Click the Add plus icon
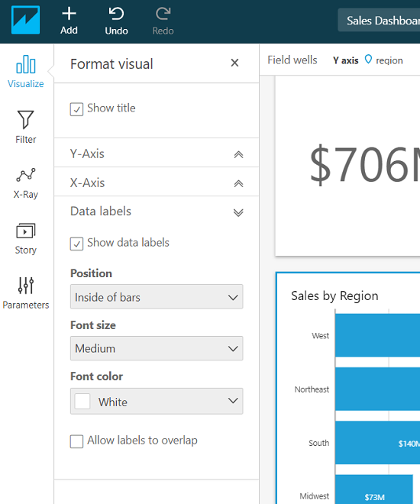This screenshot has width=420, height=504. pyautogui.click(x=69, y=14)
